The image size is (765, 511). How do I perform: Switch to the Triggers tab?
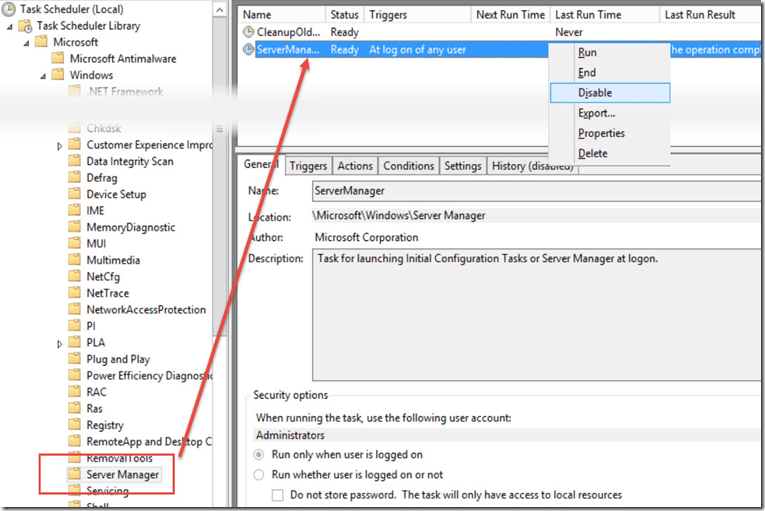[x=308, y=166]
